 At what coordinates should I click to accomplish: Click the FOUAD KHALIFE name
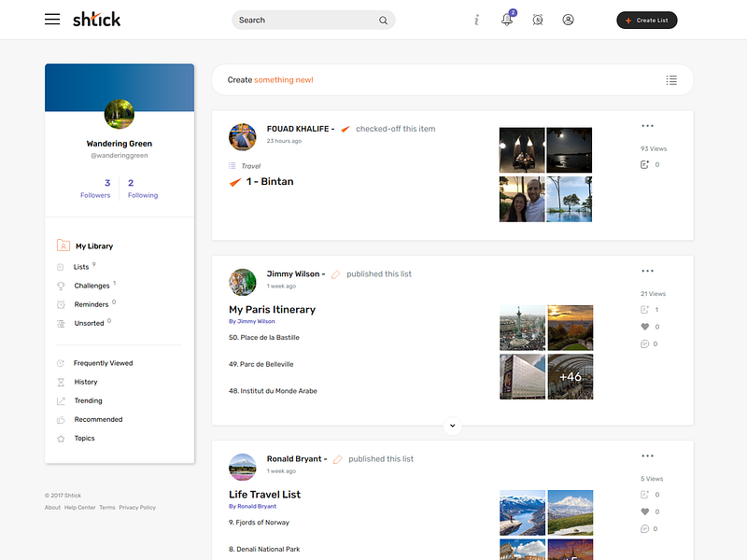click(x=298, y=129)
